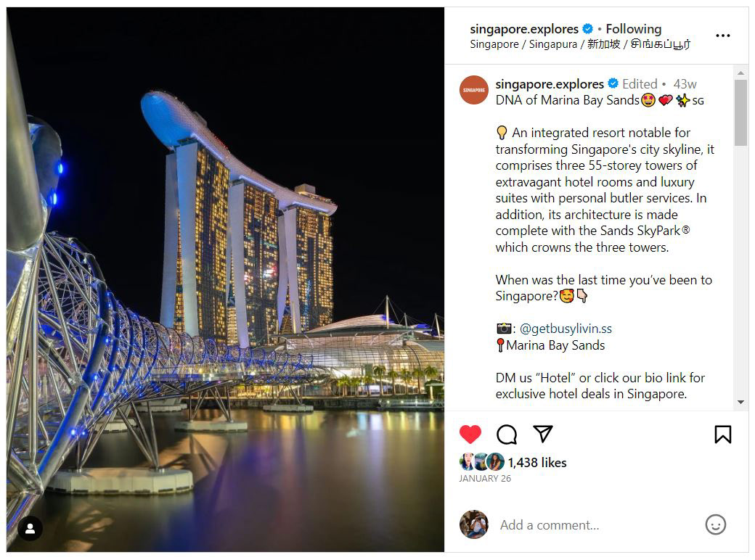Open comments via speech bubble icon
Viewport: 755px width, 560px height.
tap(507, 435)
